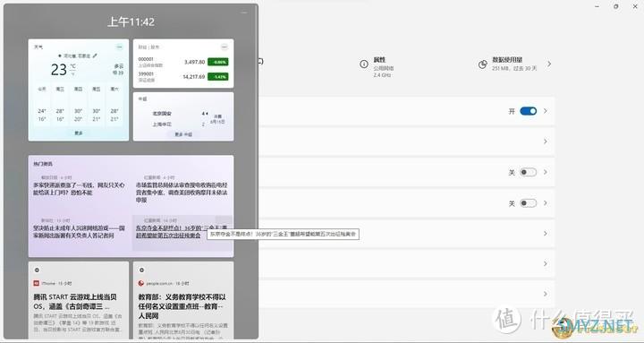The width and height of the screenshot is (644, 343).
Task: Restore down the Settings window
Action: 616,6
